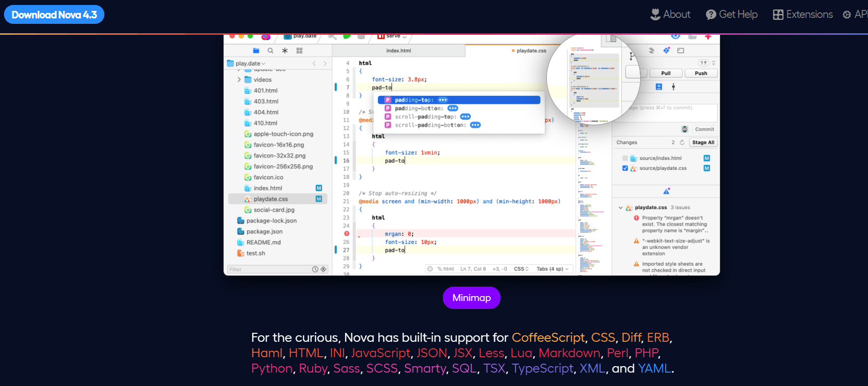This screenshot has width=868, height=386.
Task: Click the git branch icon
Action: 631,56
